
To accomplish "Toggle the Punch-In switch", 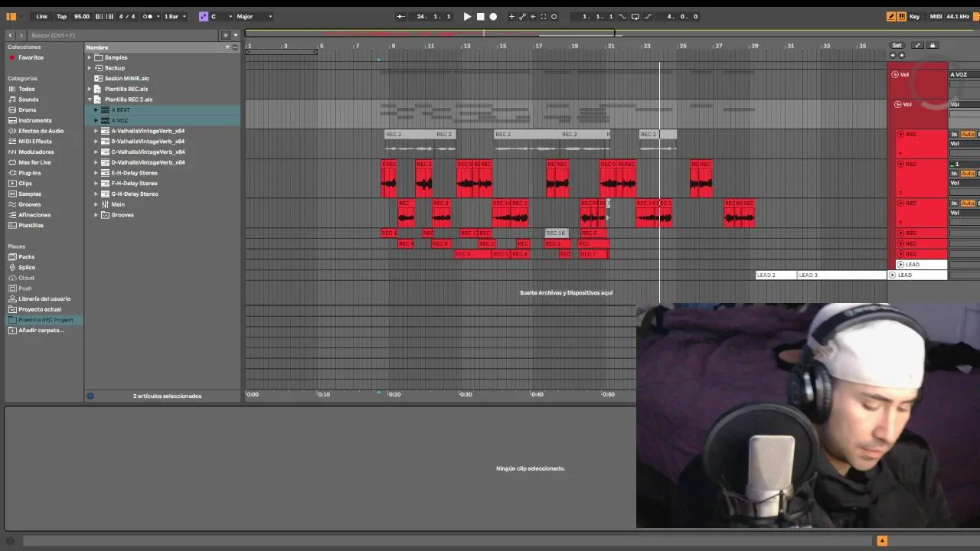I will 622,16.
